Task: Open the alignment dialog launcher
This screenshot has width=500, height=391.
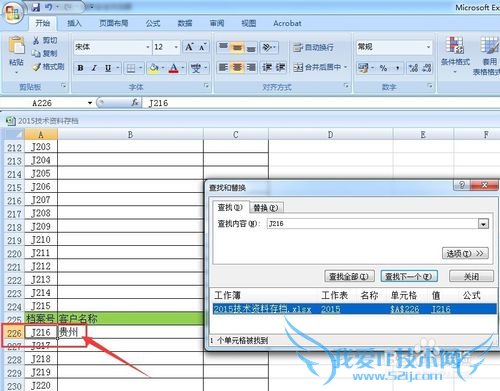Action: pos(347,86)
